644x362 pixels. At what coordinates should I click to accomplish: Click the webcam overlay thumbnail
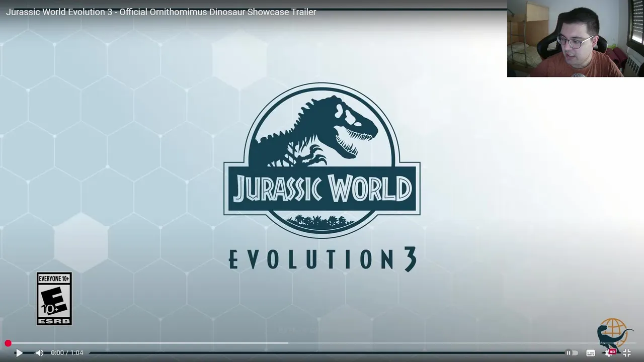[576, 38]
